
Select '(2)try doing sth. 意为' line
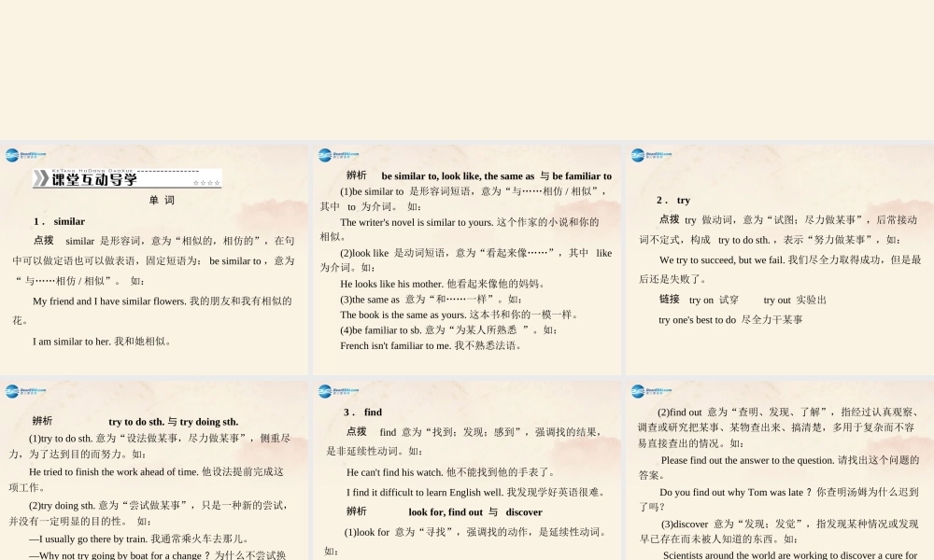tap(158, 506)
